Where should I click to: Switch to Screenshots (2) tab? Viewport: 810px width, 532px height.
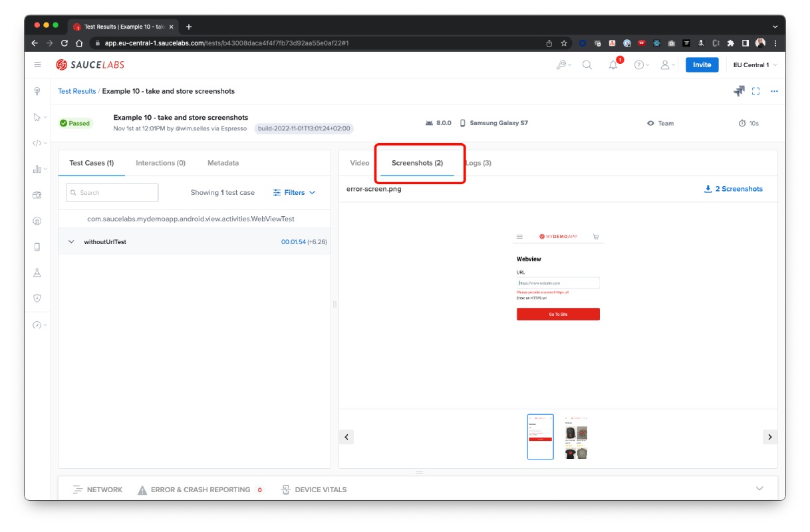(x=417, y=163)
